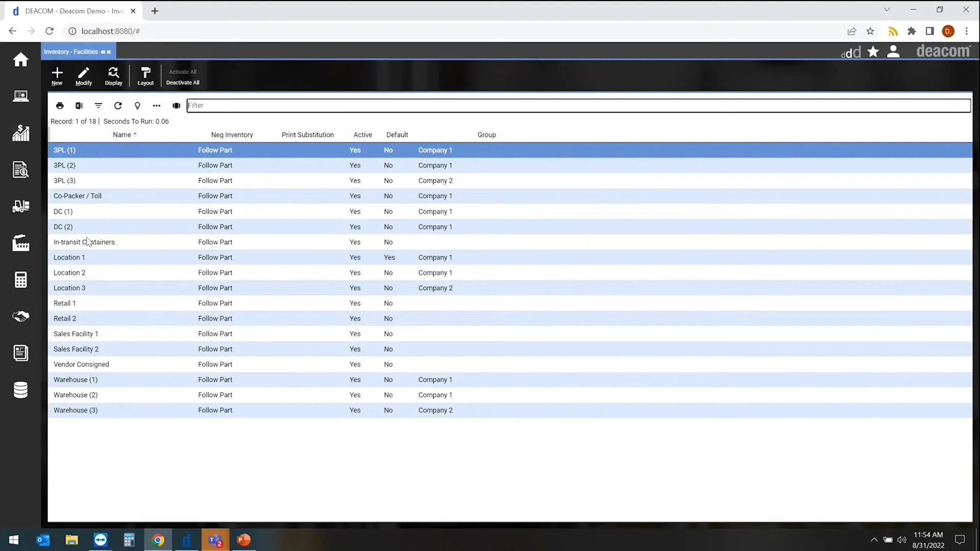Deactivate All facilities
The width and height of the screenshot is (980, 551).
(183, 82)
